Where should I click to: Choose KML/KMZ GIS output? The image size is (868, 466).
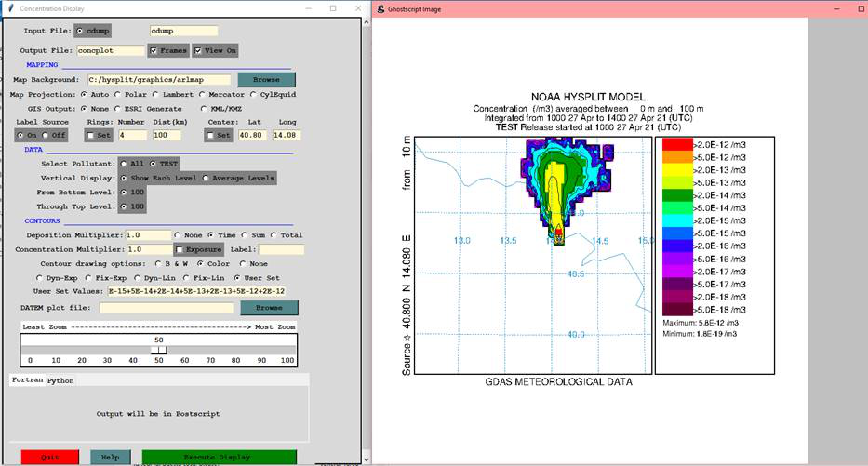click(204, 109)
